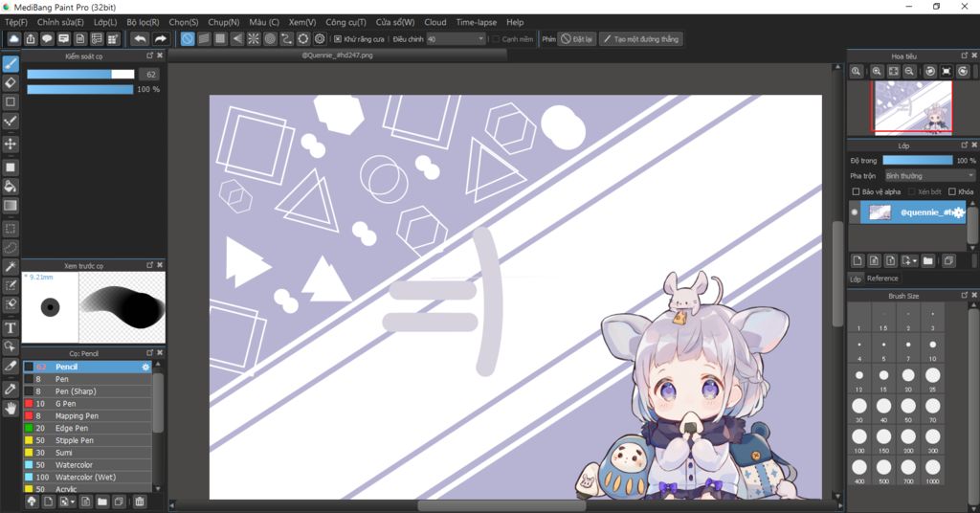Open the Tệp(F) menu

pos(16,22)
